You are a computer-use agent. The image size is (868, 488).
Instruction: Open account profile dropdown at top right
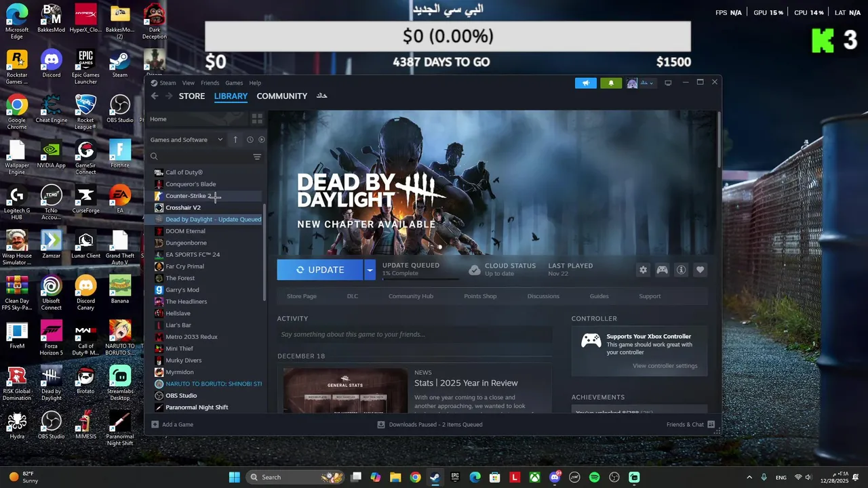point(640,83)
